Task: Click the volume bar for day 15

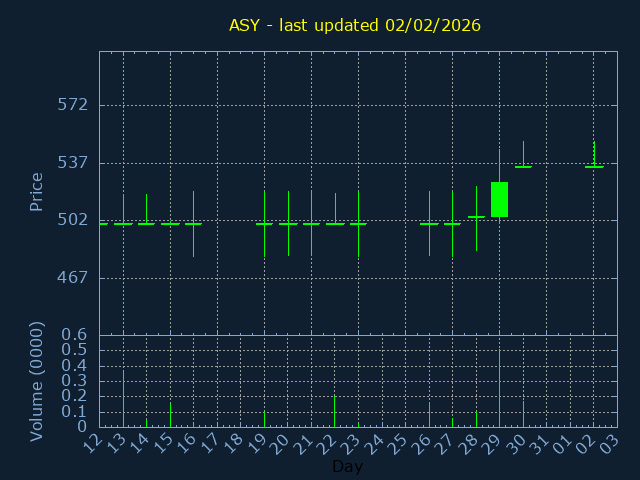Action: (170, 415)
